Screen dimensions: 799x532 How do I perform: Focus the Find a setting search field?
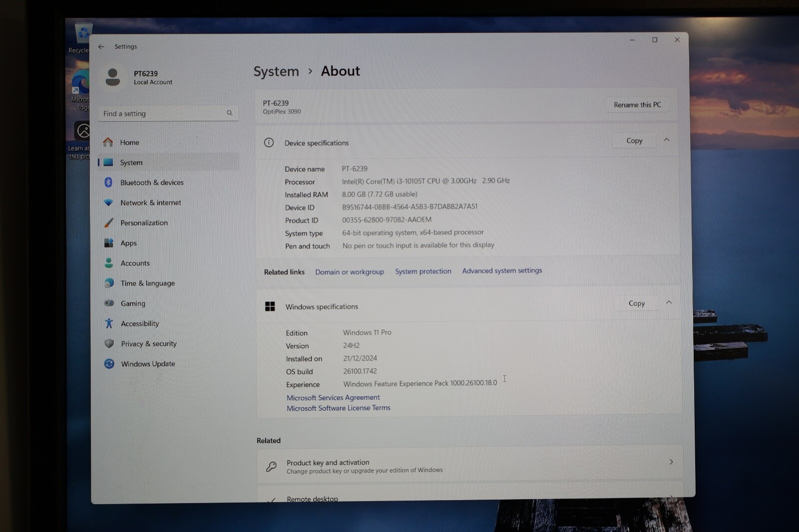[x=168, y=113]
